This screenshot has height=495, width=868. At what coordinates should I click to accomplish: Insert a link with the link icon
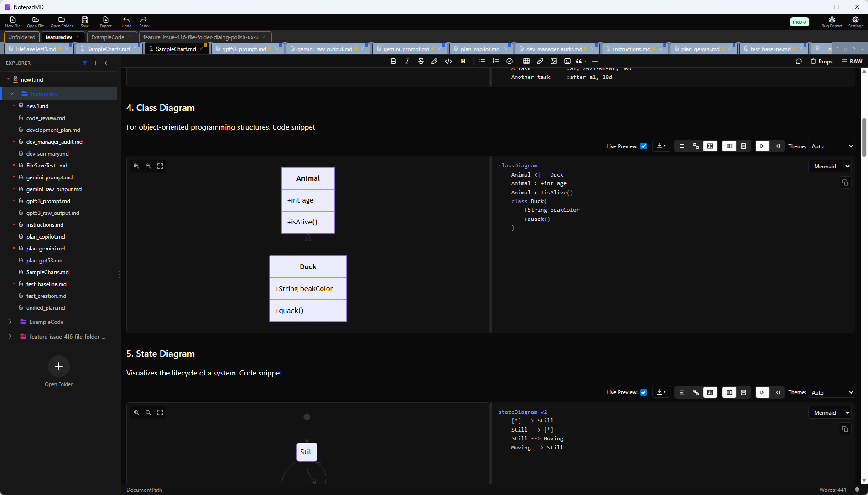(x=540, y=61)
